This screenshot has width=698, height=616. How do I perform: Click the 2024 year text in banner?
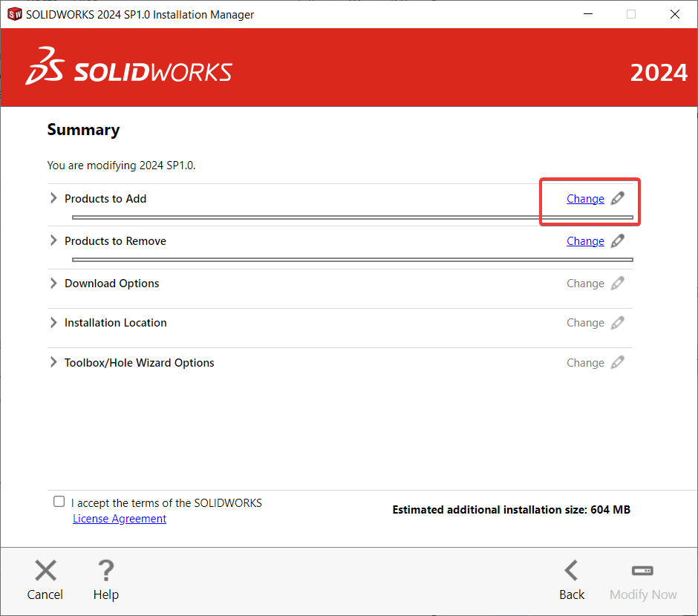(x=659, y=73)
